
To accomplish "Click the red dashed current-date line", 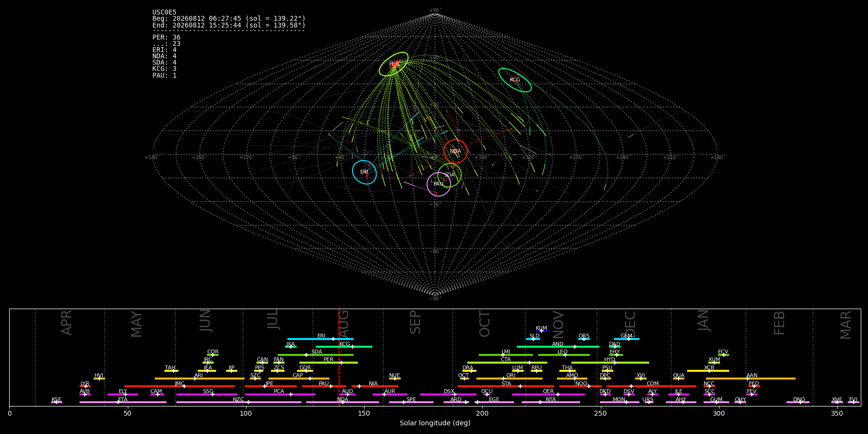I will [x=339, y=357].
